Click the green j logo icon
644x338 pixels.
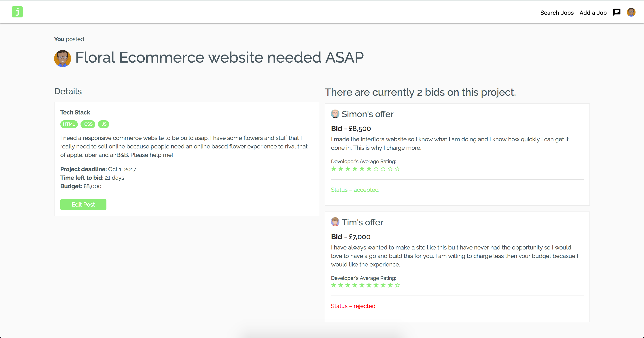pyautogui.click(x=17, y=12)
